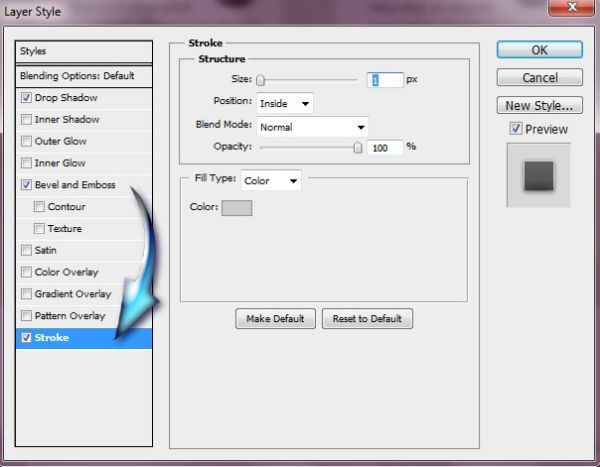Select the Drop Shadow label

[x=66, y=98]
